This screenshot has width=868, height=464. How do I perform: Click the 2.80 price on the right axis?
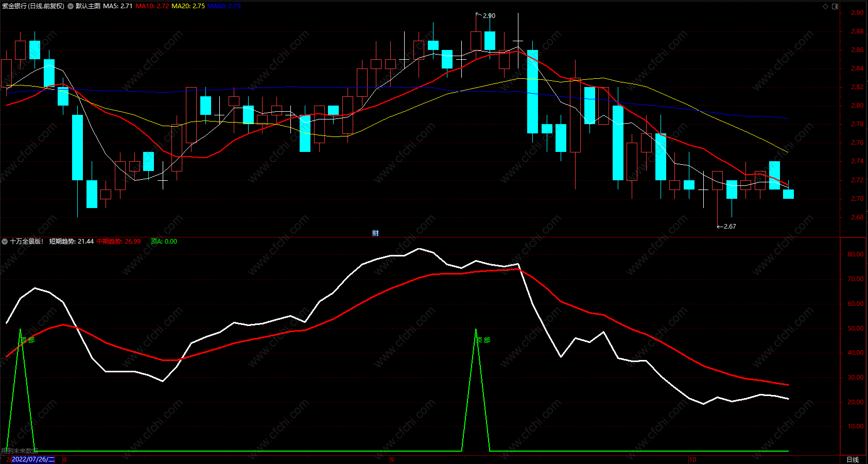pyautogui.click(x=857, y=106)
